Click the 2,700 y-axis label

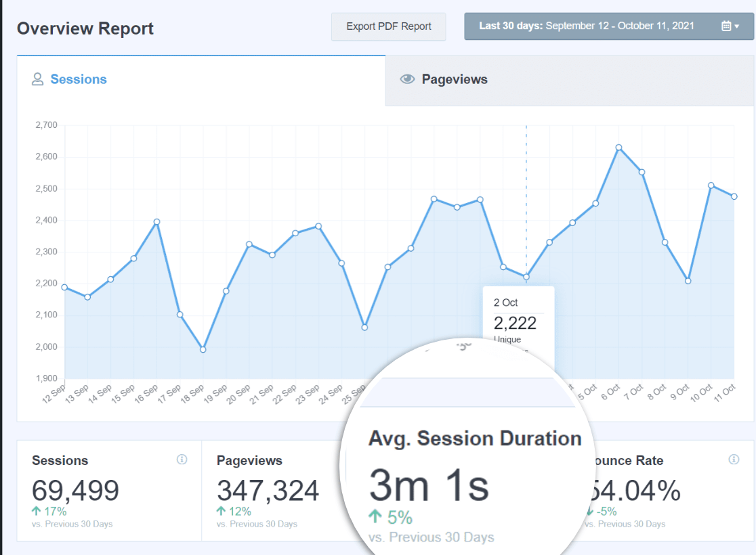pos(46,125)
